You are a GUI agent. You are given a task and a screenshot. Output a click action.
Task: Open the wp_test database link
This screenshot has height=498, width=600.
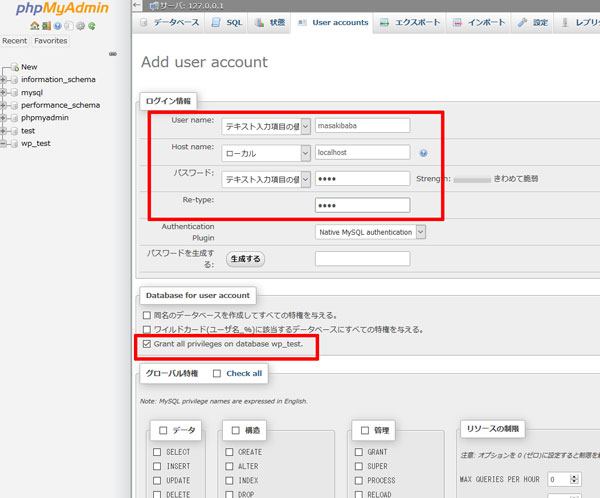(36, 144)
